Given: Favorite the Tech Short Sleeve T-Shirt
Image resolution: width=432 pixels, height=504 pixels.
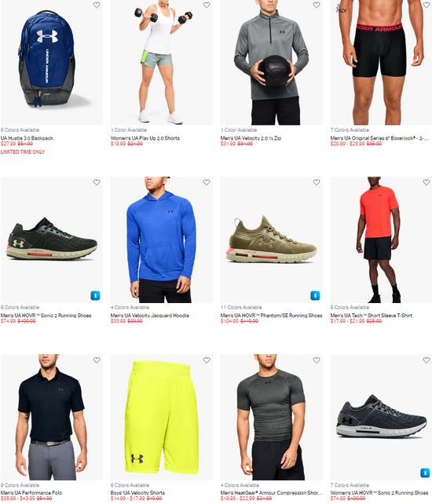Looking at the screenshot, I should (x=427, y=182).
